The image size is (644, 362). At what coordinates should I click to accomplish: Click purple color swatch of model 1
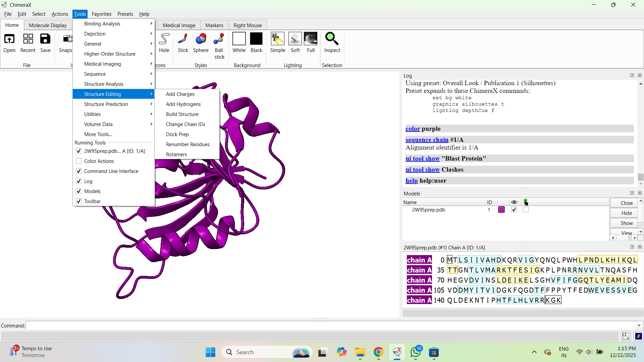click(501, 210)
